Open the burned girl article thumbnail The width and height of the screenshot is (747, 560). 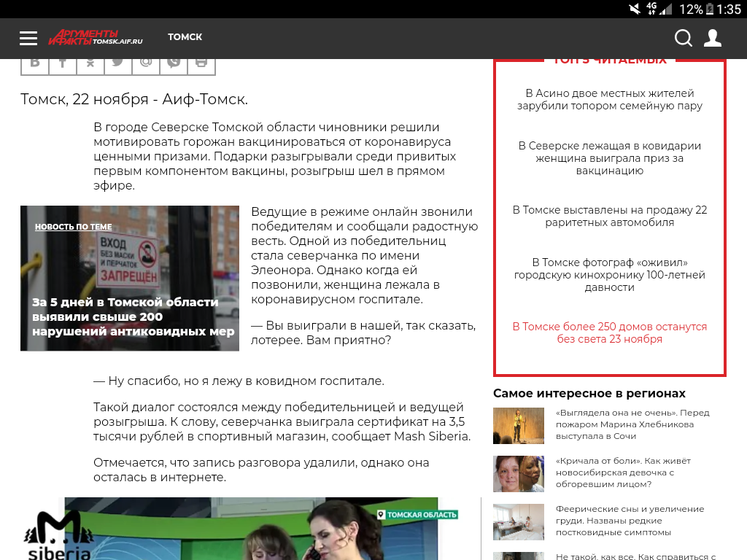click(519, 474)
